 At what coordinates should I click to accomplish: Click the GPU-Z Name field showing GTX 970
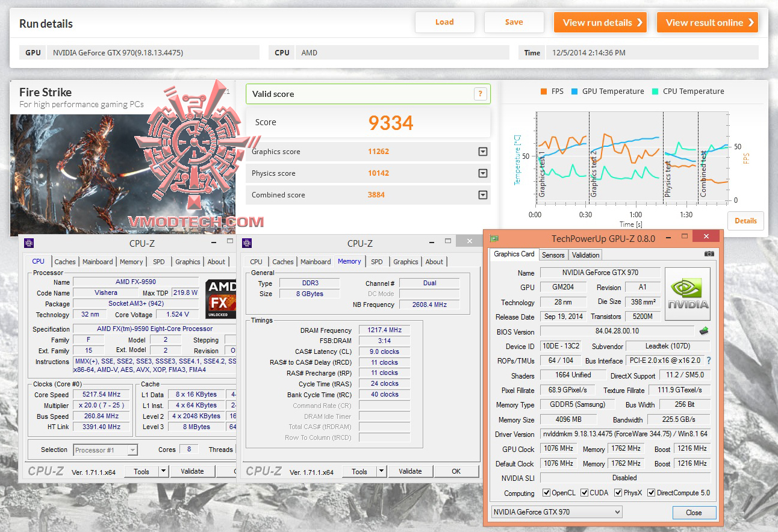pyautogui.click(x=600, y=273)
